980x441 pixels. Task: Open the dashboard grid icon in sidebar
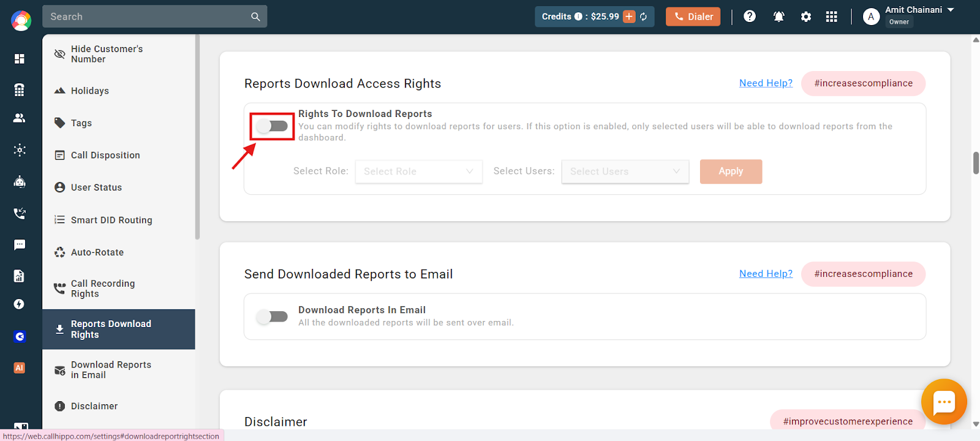20,59
